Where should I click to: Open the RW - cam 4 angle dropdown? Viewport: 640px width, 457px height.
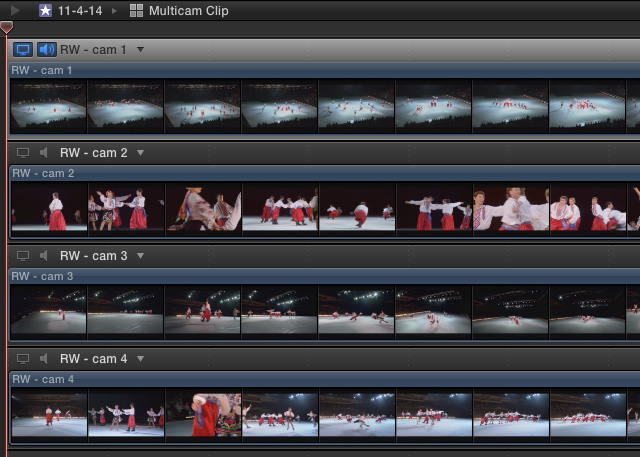click(140, 359)
